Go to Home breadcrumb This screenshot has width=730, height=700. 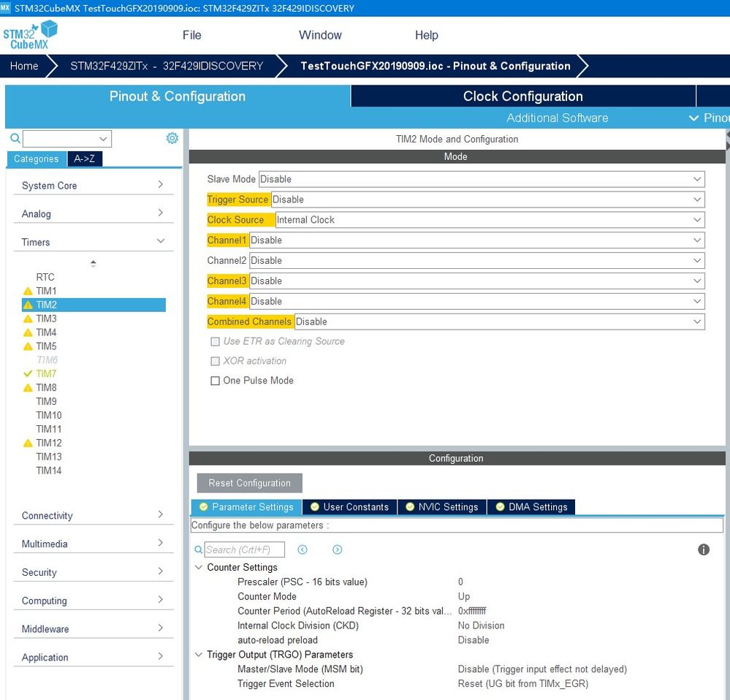(x=24, y=66)
